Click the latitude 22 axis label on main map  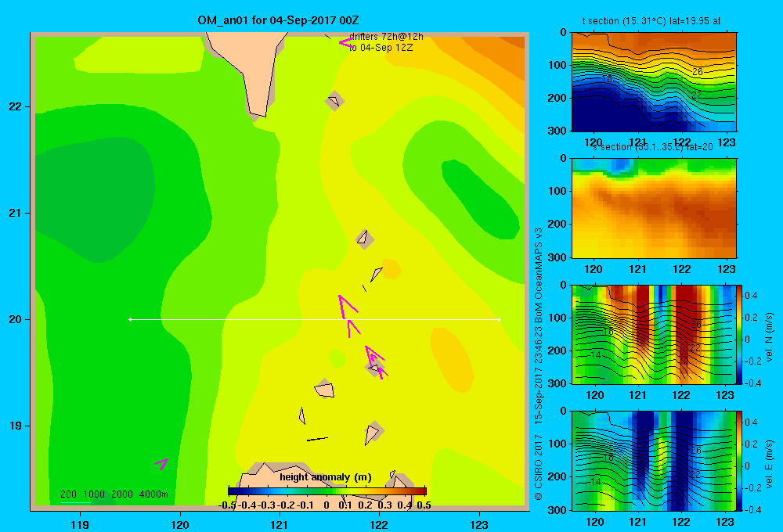click(x=16, y=106)
